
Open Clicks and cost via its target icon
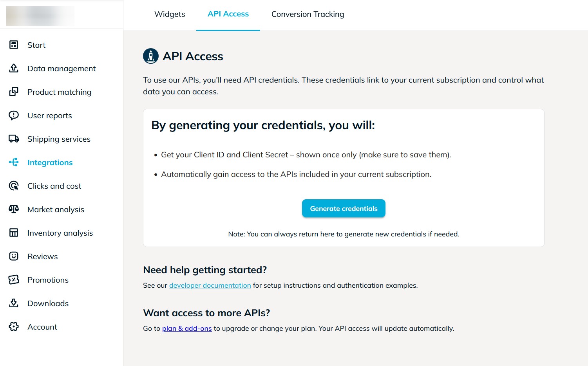click(x=14, y=186)
